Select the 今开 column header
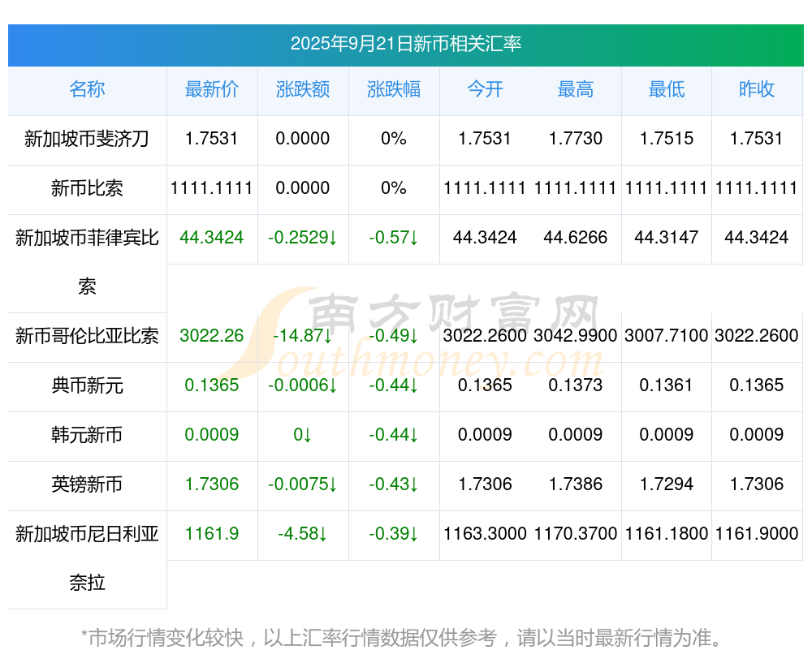The height and width of the screenshot is (663, 812). (x=485, y=89)
